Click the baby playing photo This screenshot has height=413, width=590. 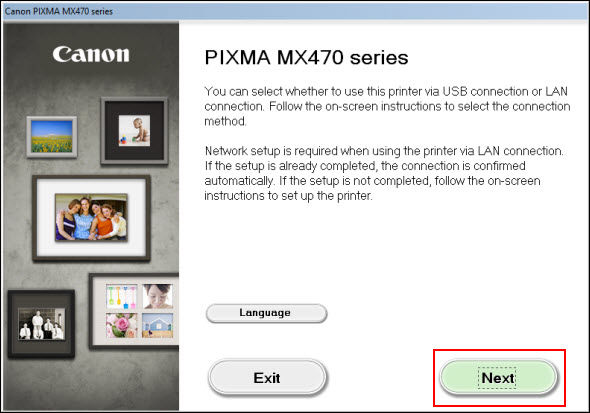134,131
